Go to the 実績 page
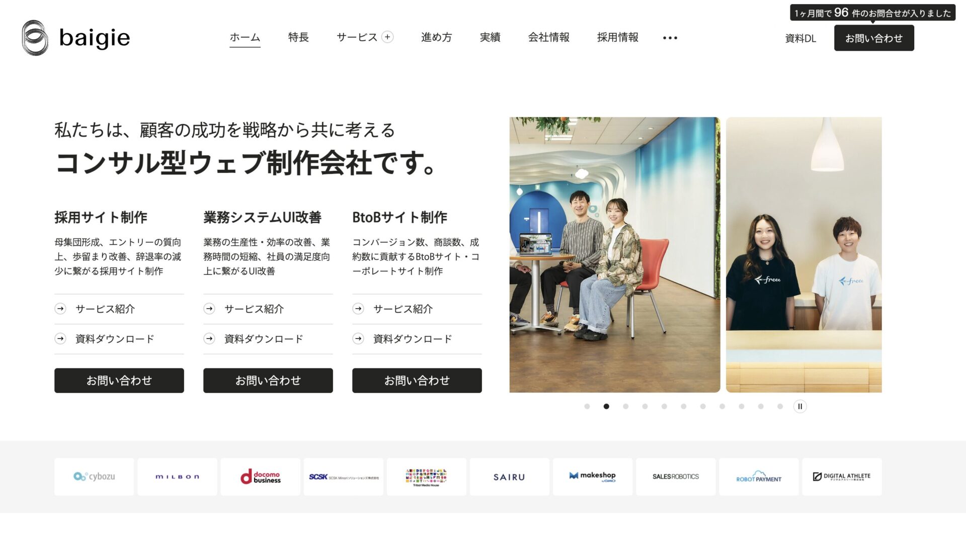The height and width of the screenshot is (560, 966). click(x=490, y=37)
